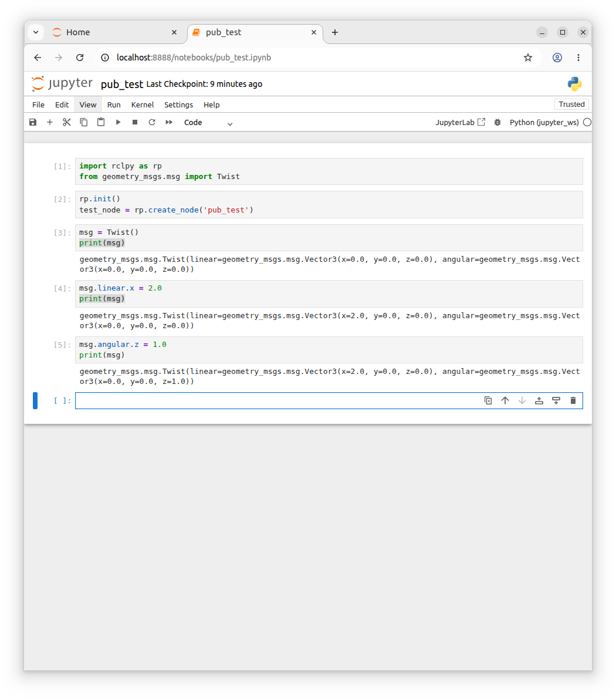The image size is (616, 698).
Task: Select cell 2 containing rp.init()
Action: click(329, 204)
